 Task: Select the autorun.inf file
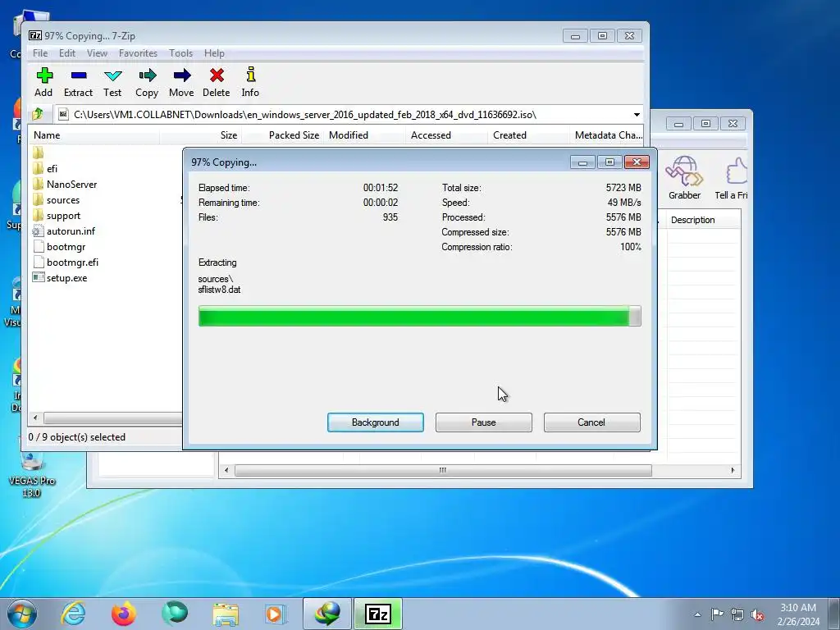pos(64,231)
